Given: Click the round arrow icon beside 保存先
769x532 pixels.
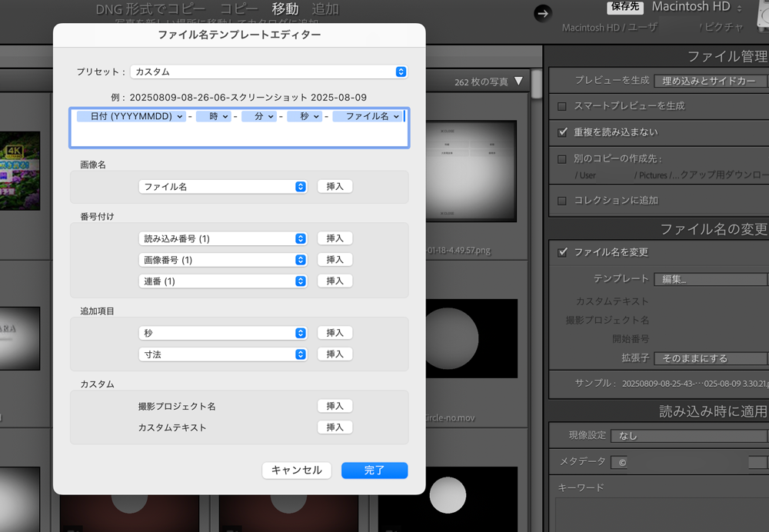Looking at the screenshot, I should pos(544,13).
